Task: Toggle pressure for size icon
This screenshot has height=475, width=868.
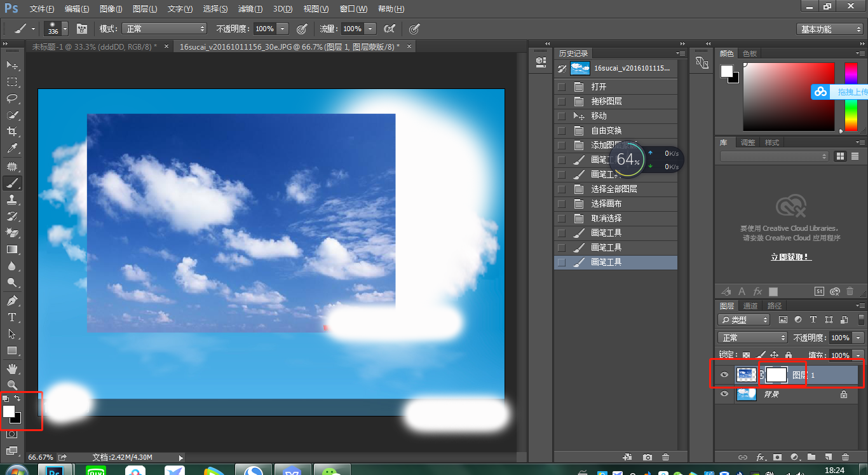Action: click(x=414, y=29)
